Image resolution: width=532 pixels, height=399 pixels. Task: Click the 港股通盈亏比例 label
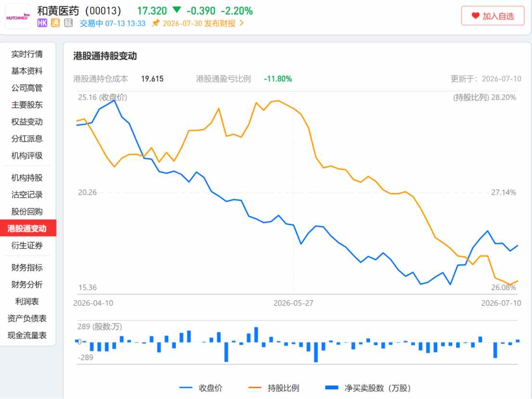[223, 79]
